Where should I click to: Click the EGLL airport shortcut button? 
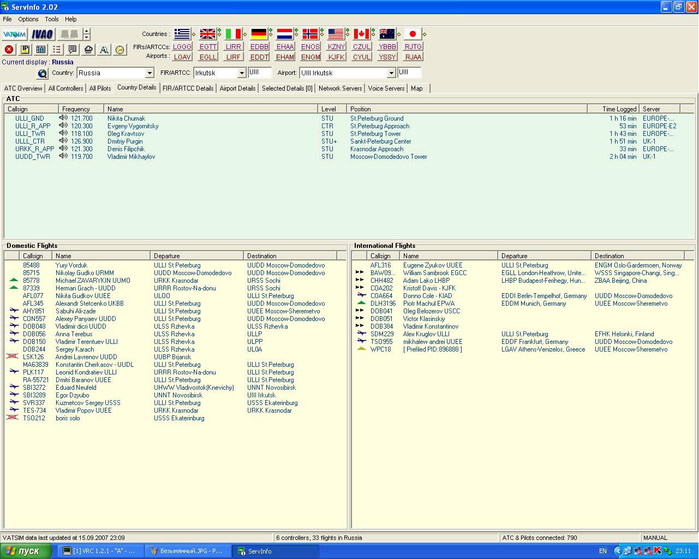pos(208,57)
